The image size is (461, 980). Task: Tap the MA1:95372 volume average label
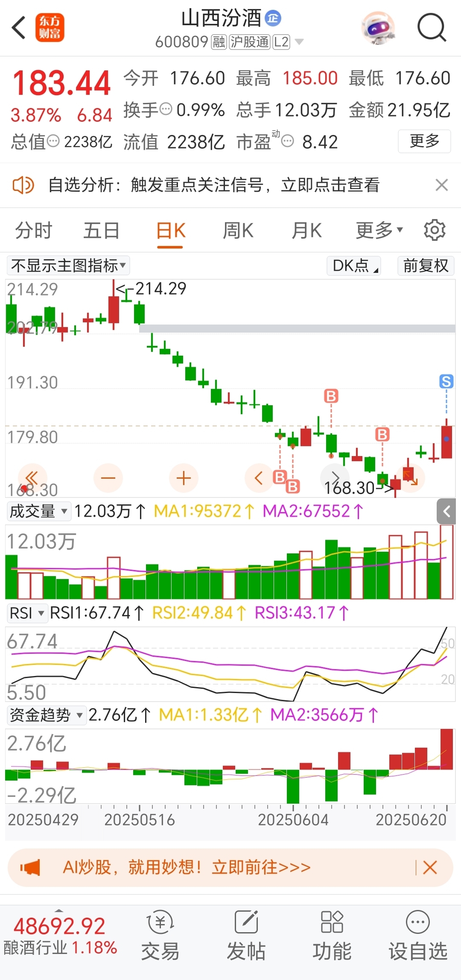click(204, 511)
